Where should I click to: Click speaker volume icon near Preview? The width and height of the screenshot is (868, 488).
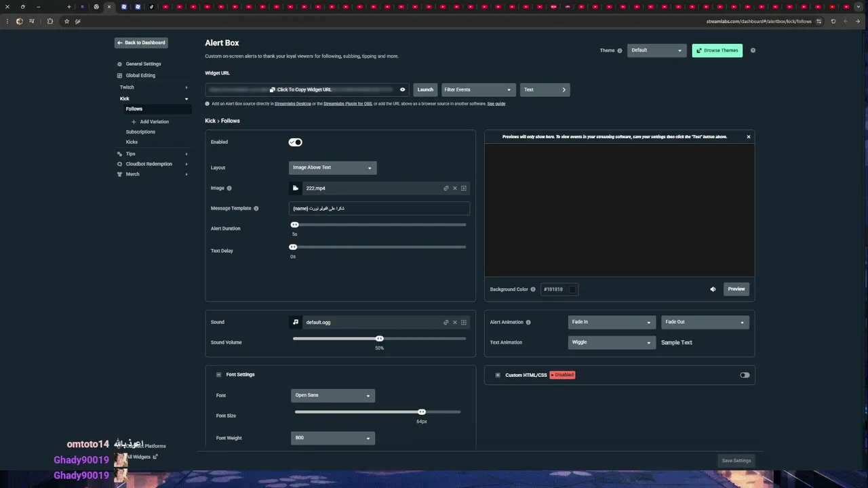(x=713, y=289)
